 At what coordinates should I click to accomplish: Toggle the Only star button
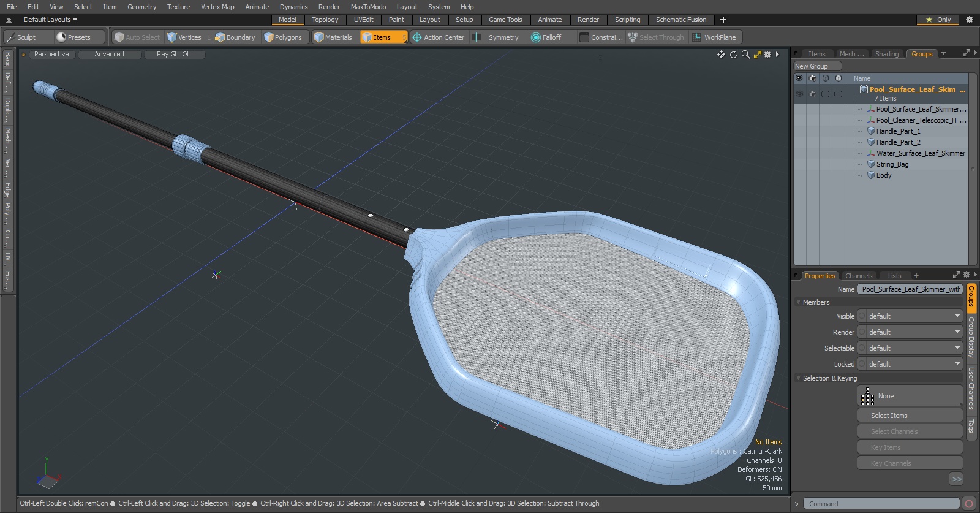click(938, 20)
